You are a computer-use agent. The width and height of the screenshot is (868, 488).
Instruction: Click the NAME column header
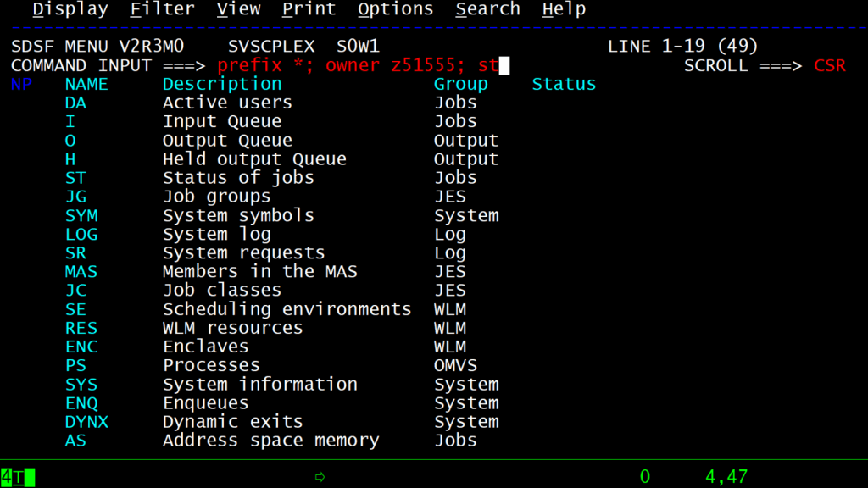pos(87,84)
